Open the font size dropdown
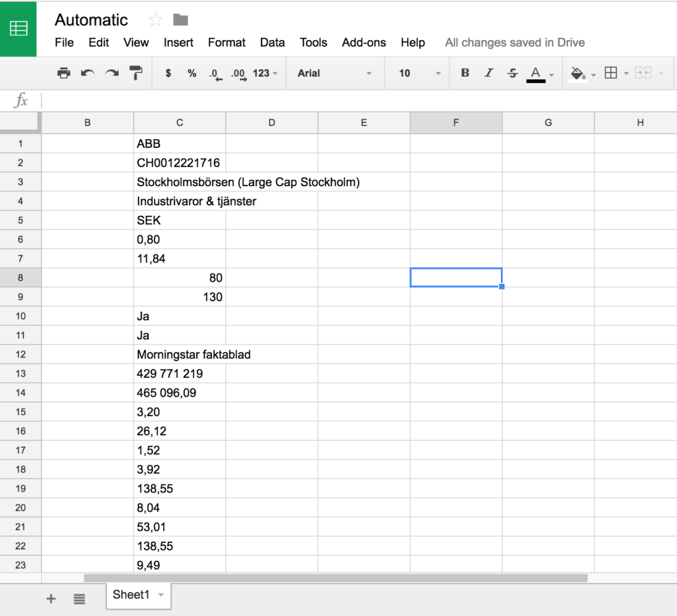 pos(417,73)
